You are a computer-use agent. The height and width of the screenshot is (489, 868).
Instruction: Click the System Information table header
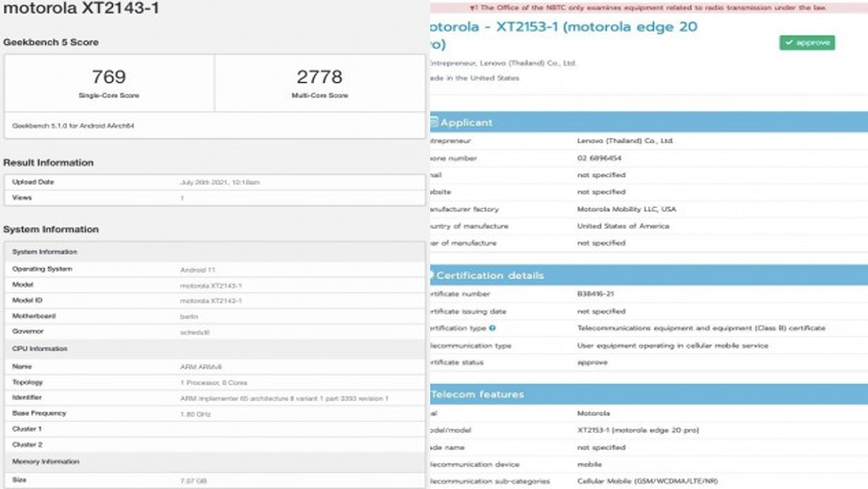click(x=44, y=252)
